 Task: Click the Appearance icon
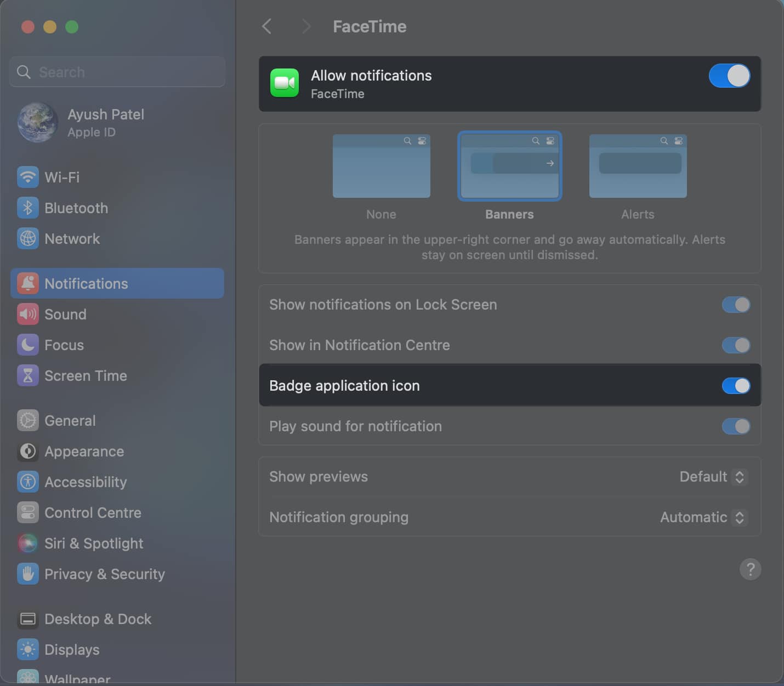[28, 451]
